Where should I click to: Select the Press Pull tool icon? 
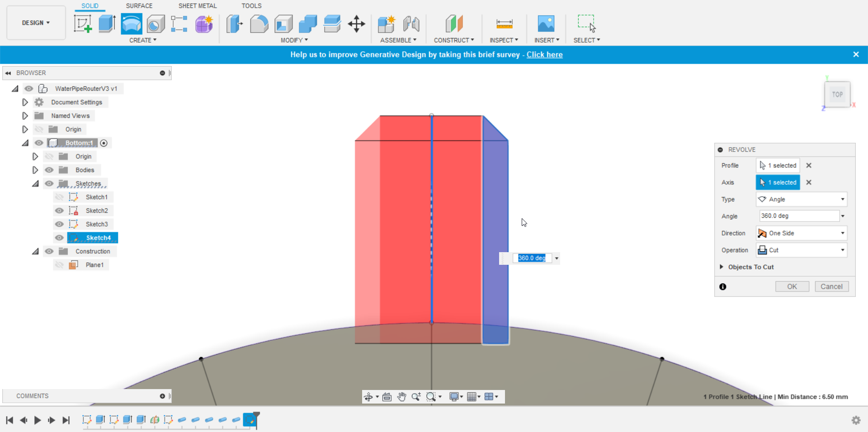tap(235, 24)
